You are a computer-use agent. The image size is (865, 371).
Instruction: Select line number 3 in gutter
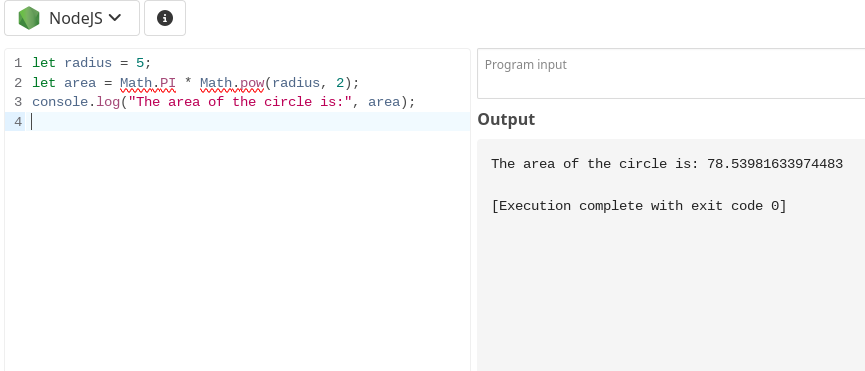(18, 102)
